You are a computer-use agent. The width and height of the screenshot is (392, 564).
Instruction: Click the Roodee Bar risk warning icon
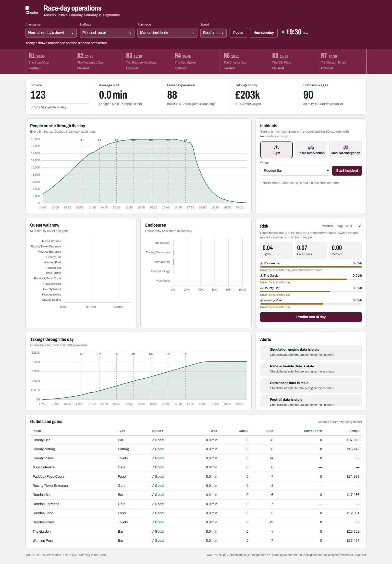click(261, 263)
